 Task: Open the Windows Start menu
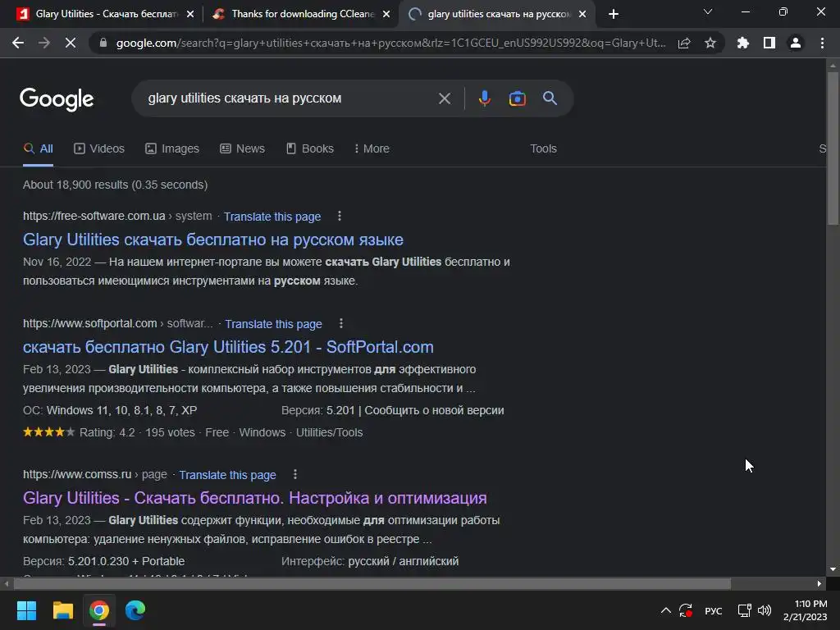tap(26, 610)
